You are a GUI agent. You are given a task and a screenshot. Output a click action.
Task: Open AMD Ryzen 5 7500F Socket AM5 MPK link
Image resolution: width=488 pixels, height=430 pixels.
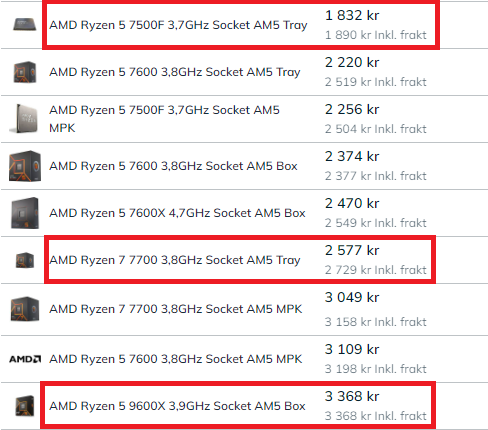164,119
